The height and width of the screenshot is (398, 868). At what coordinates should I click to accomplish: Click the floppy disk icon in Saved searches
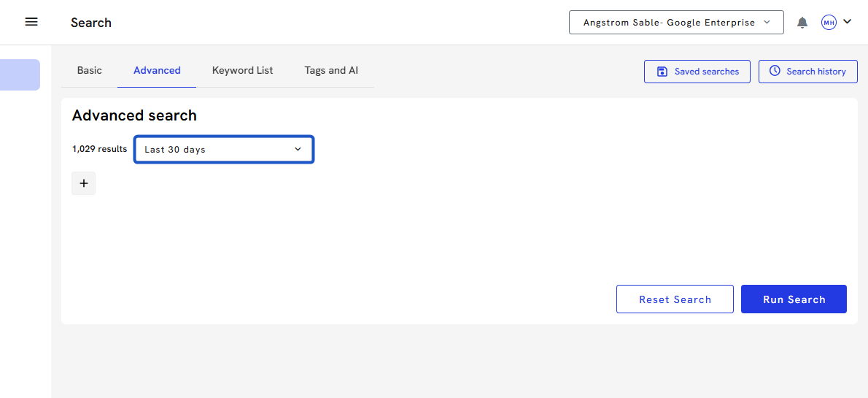[x=662, y=72]
